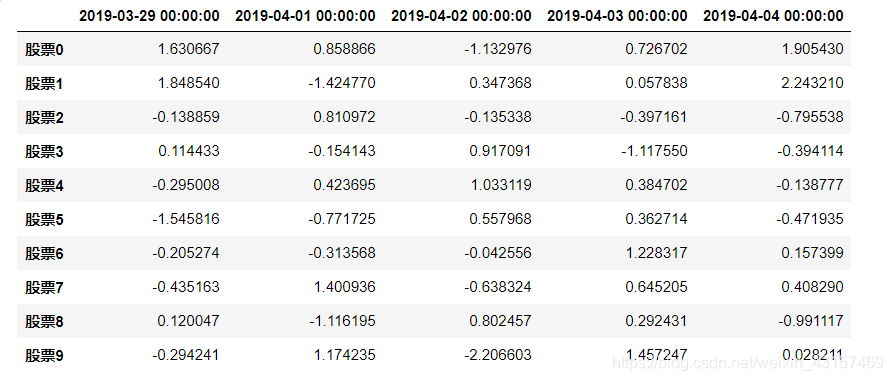Click row label 股票7
The image size is (893, 381).
coord(44,288)
